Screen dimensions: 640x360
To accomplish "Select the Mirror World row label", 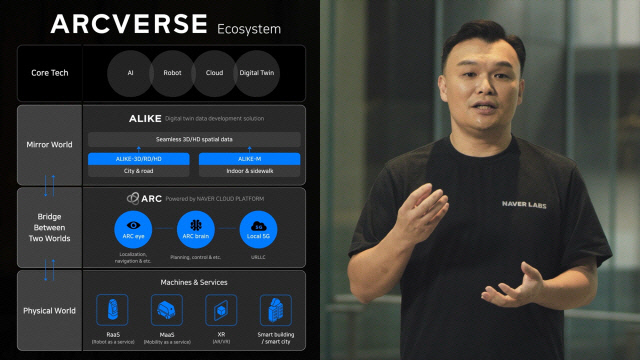I will pyautogui.click(x=49, y=144).
